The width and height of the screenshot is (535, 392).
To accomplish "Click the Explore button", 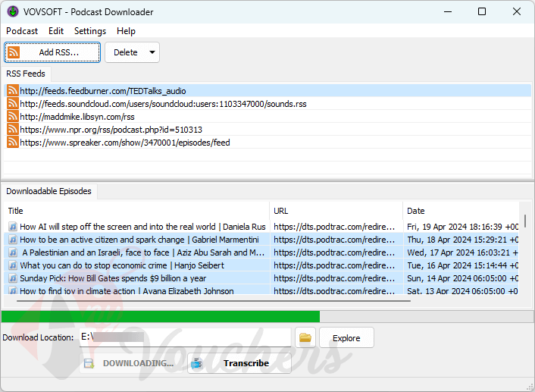I will 346,337.
